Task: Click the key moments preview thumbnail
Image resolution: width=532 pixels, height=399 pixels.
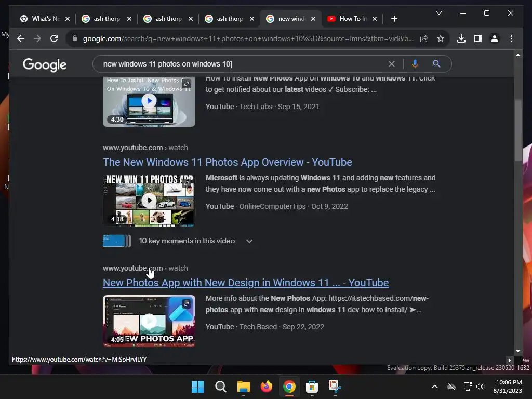Action: tap(117, 241)
